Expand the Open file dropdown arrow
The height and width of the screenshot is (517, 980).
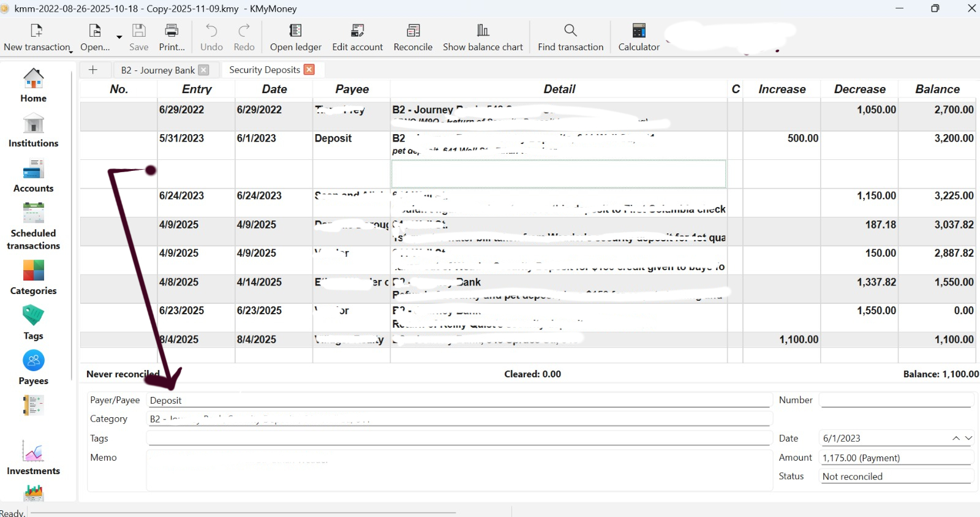119,37
